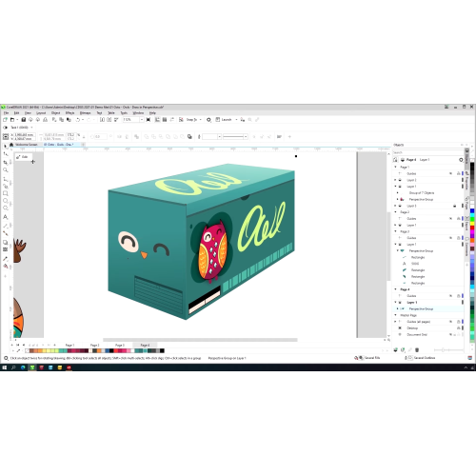
Task: Expand Group of 7 Objects
Action: pos(398,192)
